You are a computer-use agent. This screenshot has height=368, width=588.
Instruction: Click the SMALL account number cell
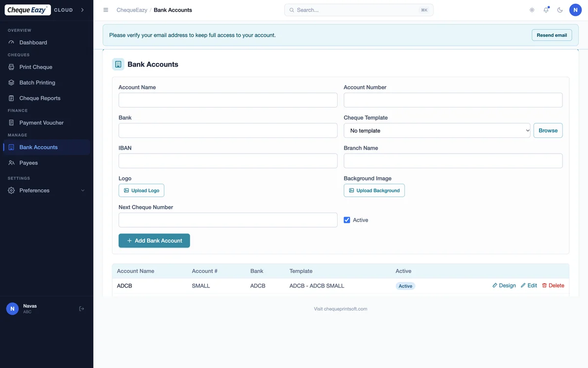point(201,286)
